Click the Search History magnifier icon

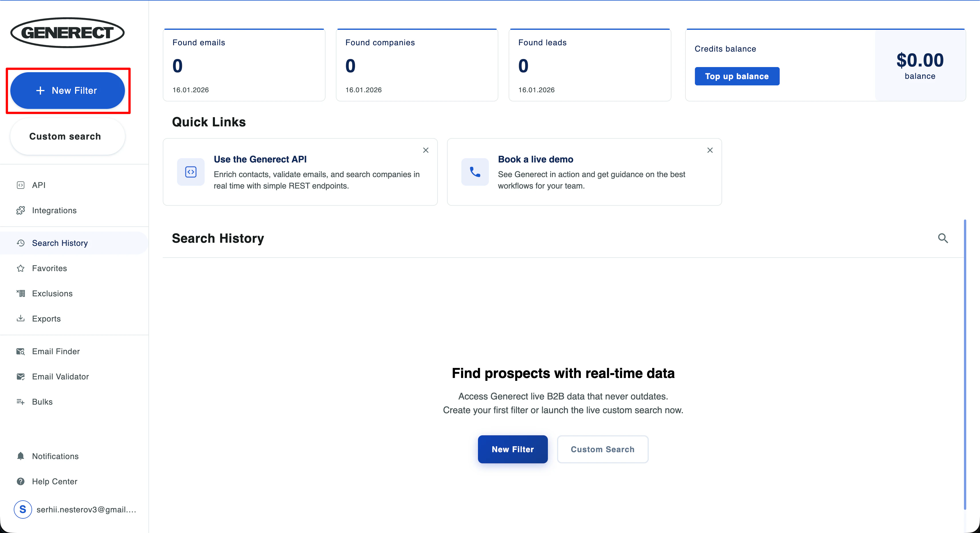(x=942, y=238)
